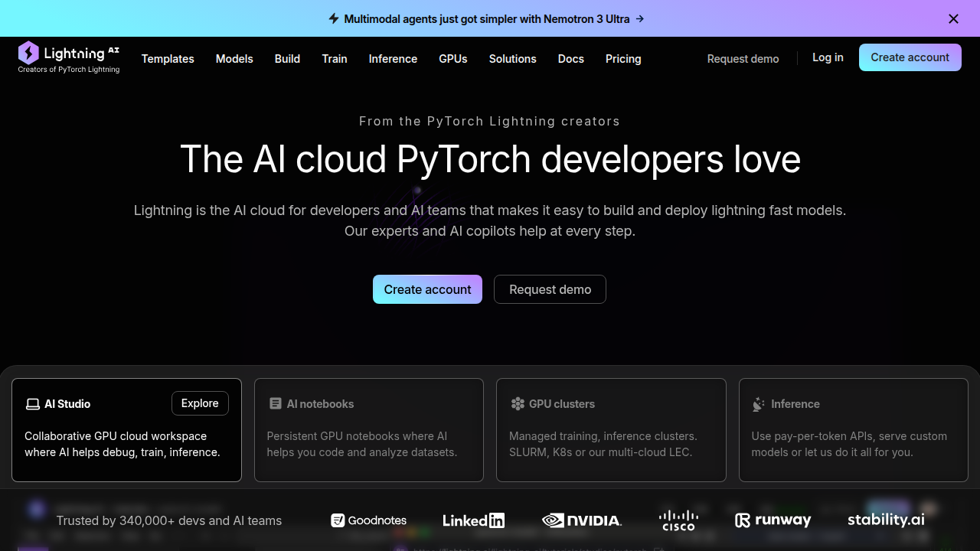Select Train in the navigation bar

335,59
